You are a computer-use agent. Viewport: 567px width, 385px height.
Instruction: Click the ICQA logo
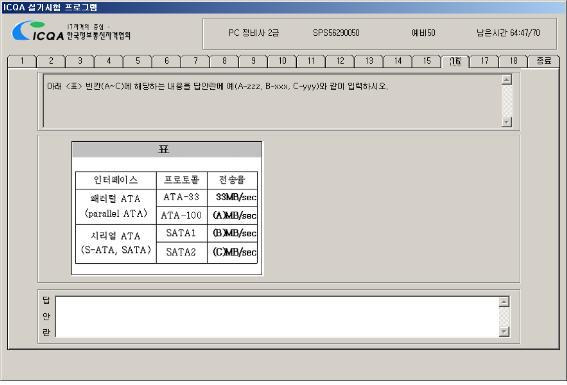[x=71, y=31]
